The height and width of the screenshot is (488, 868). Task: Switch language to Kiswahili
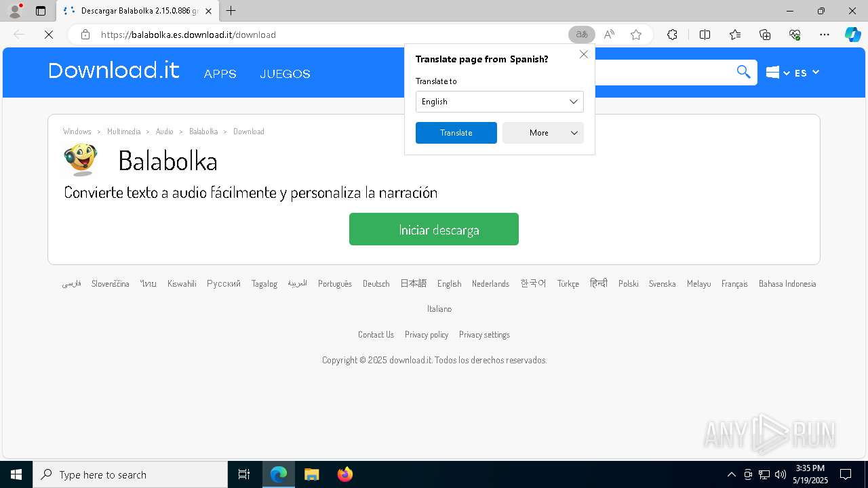182,283
